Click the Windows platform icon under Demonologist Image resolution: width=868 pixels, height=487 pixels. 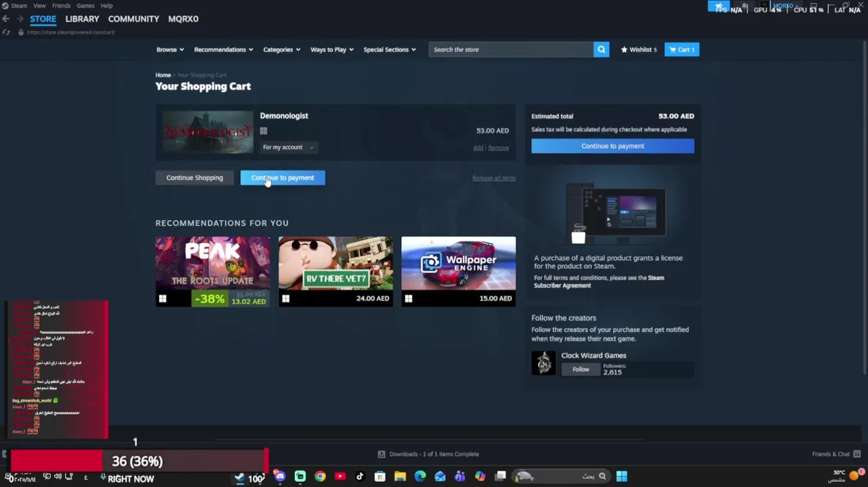[264, 131]
